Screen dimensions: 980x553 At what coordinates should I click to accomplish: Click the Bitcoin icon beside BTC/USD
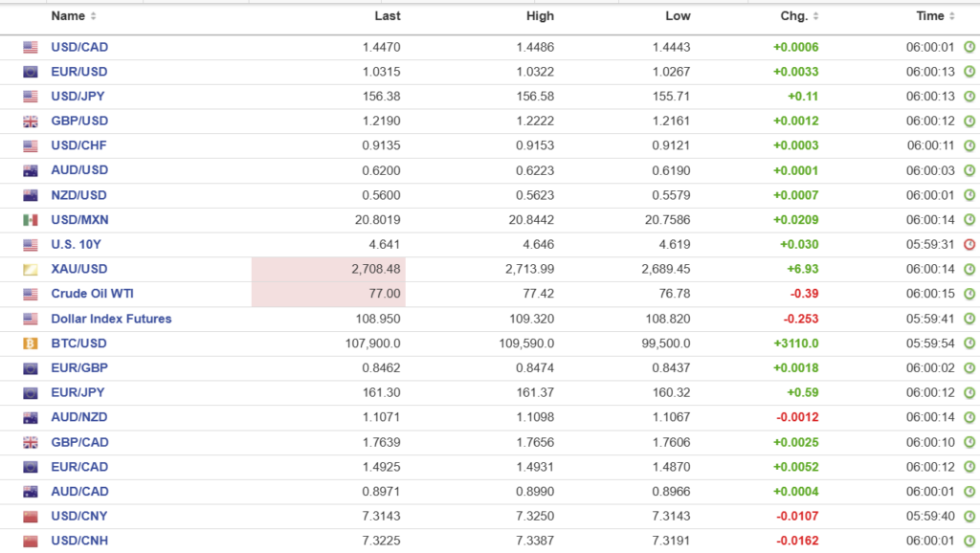[31, 343]
